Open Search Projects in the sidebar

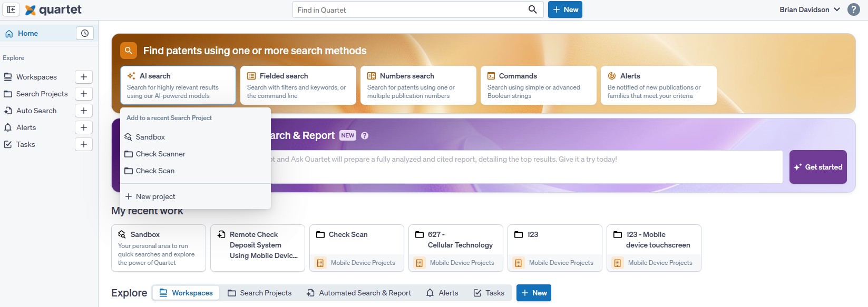click(42, 94)
